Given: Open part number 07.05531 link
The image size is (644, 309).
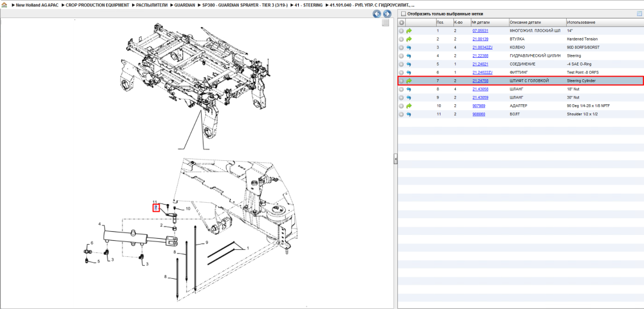Looking at the screenshot, I should pos(480,31).
